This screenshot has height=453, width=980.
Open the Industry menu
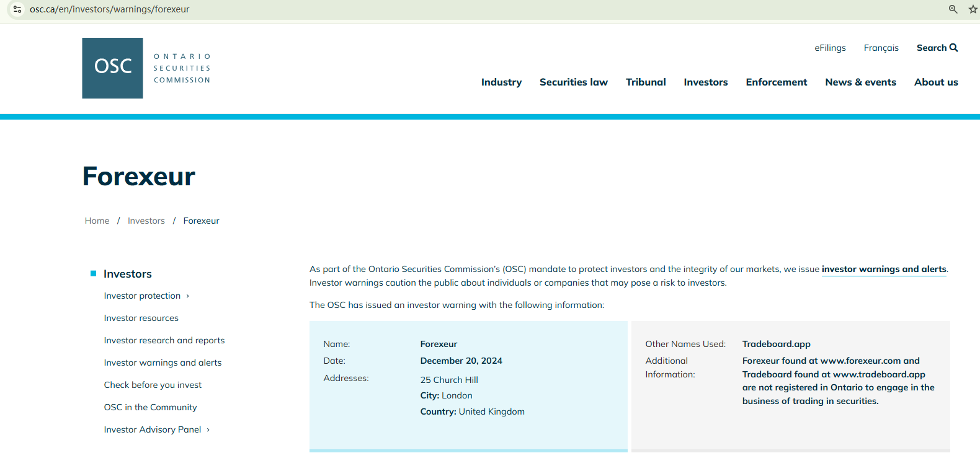501,82
